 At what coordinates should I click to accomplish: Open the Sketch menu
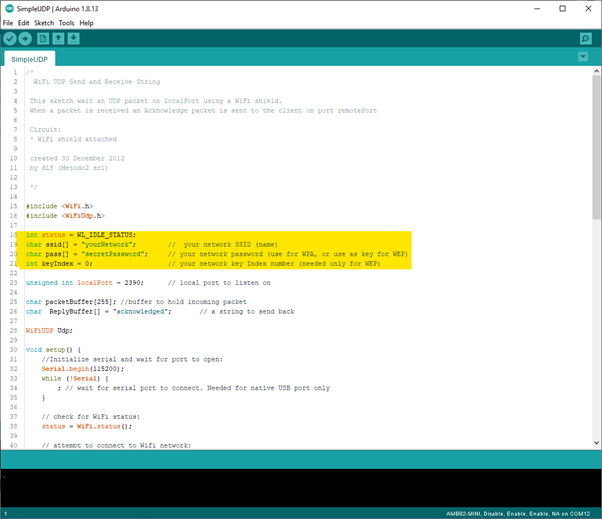coord(44,22)
